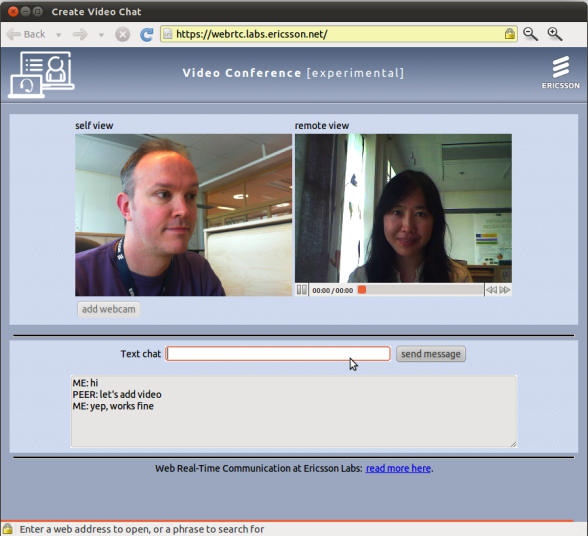The image size is (588, 536).
Task: Click the lock icon in the address bar
Action: pyautogui.click(x=510, y=34)
